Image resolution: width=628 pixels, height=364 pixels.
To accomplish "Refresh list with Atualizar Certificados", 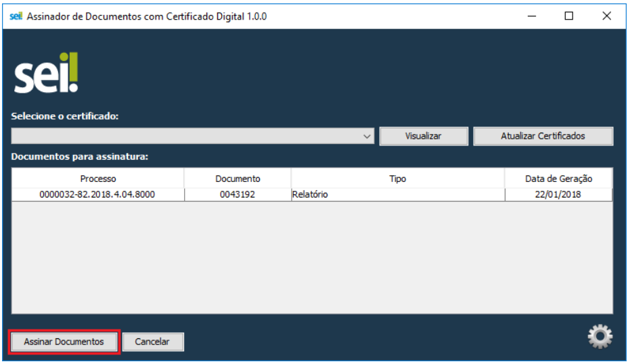I will click(x=543, y=136).
